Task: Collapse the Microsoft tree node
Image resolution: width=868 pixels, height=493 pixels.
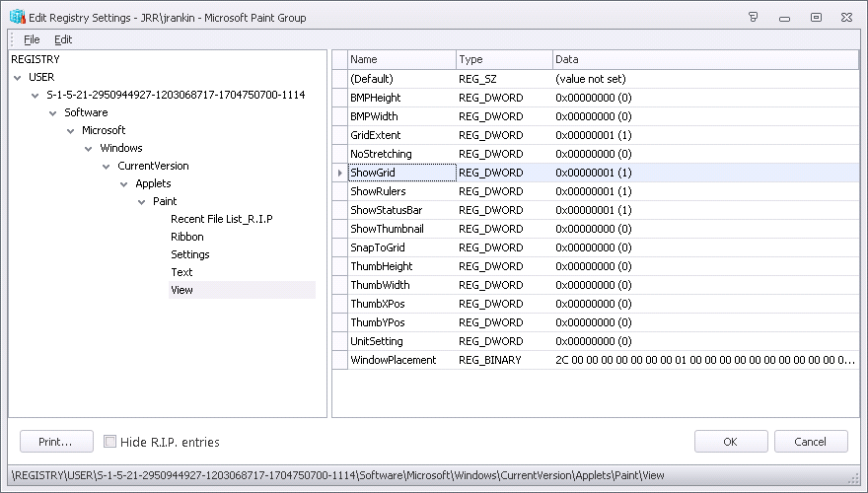Action: pos(71,130)
